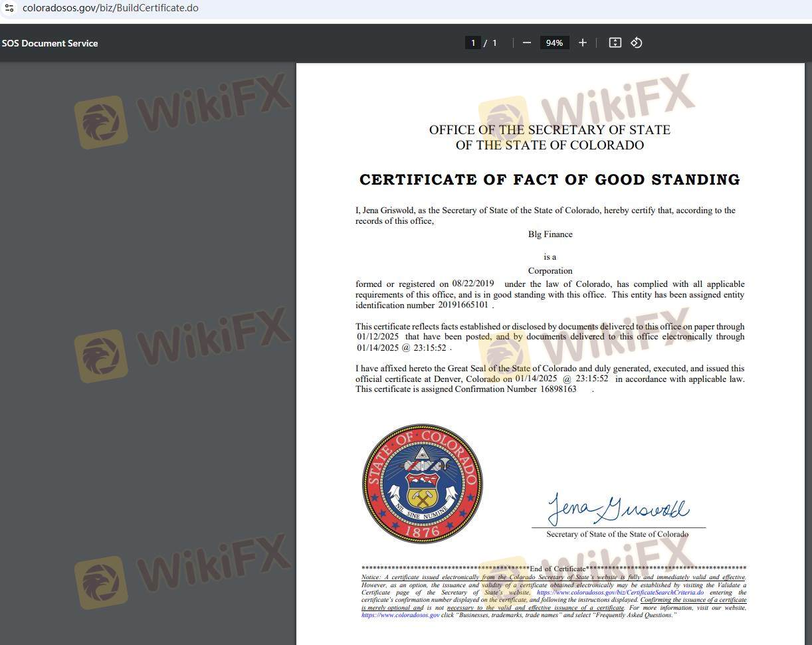Click the Certificate of Fact of Good Standing heading
This screenshot has width=812, height=645.
[x=550, y=179]
